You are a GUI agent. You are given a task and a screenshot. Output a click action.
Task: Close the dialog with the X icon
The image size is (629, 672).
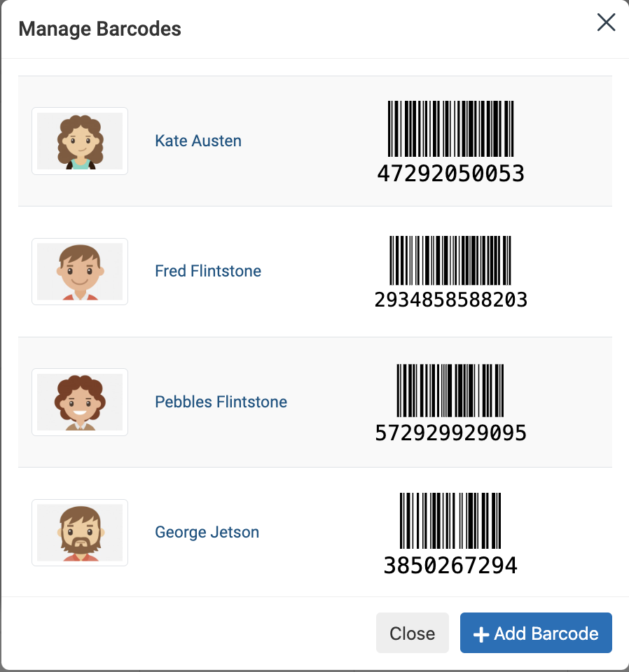(x=606, y=22)
